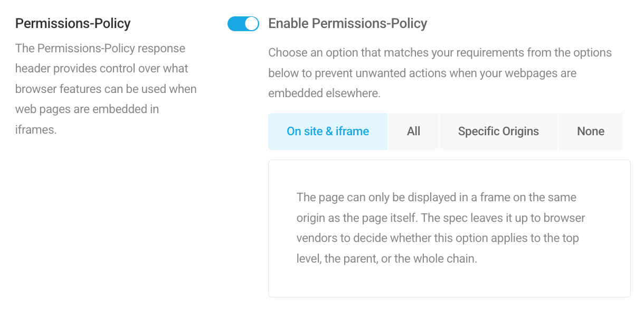The height and width of the screenshot is (317, 644).
Task: Click the description panel below the options
Action: 449,227
